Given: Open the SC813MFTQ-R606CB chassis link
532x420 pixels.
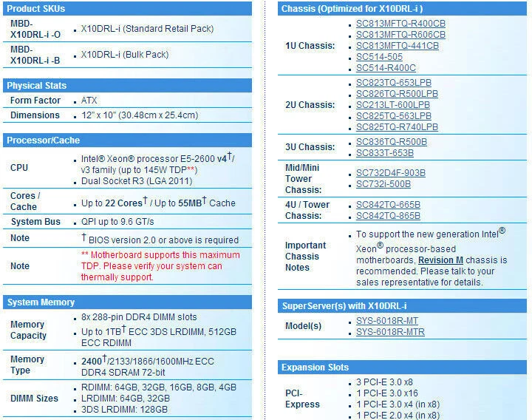Looking at the screenshot, I should [x=400, y=35].
